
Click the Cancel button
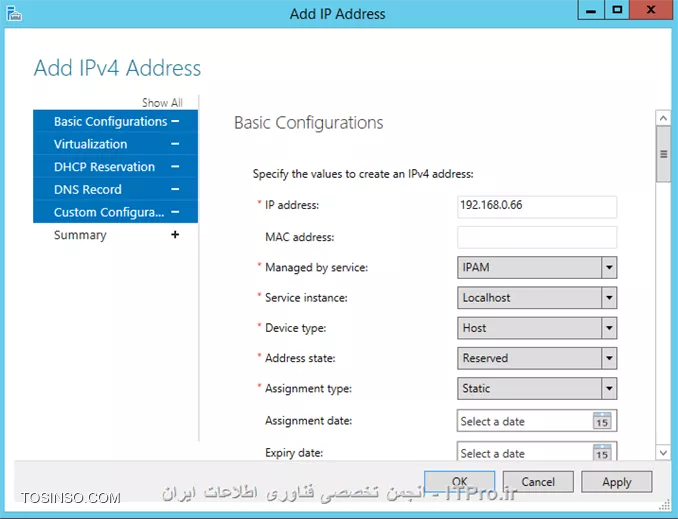click(x=538, y=481)
